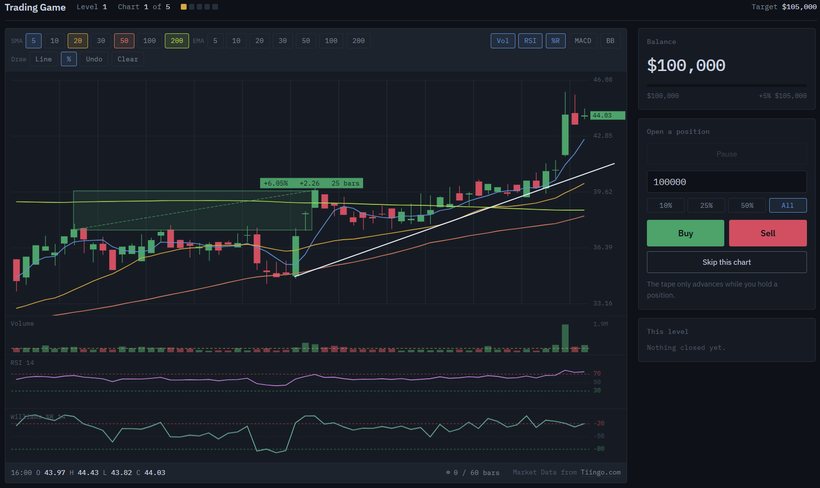Click the '+5% $105,000' goal label
Image resolution: width=820 pixels, height=488 pixels.
(x=783, y=96)
